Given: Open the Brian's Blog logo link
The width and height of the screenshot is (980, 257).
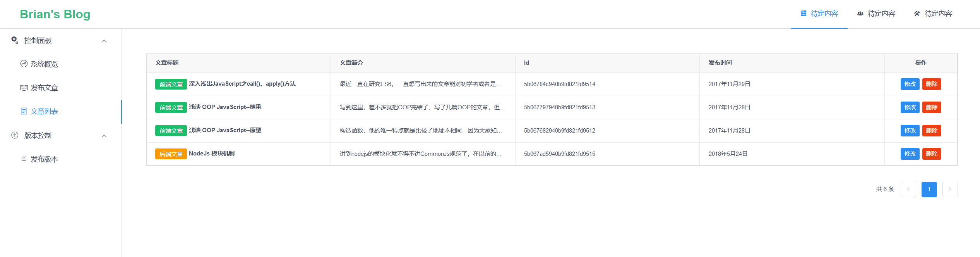Looking at the screenshot, I should [x=55, y=14].
